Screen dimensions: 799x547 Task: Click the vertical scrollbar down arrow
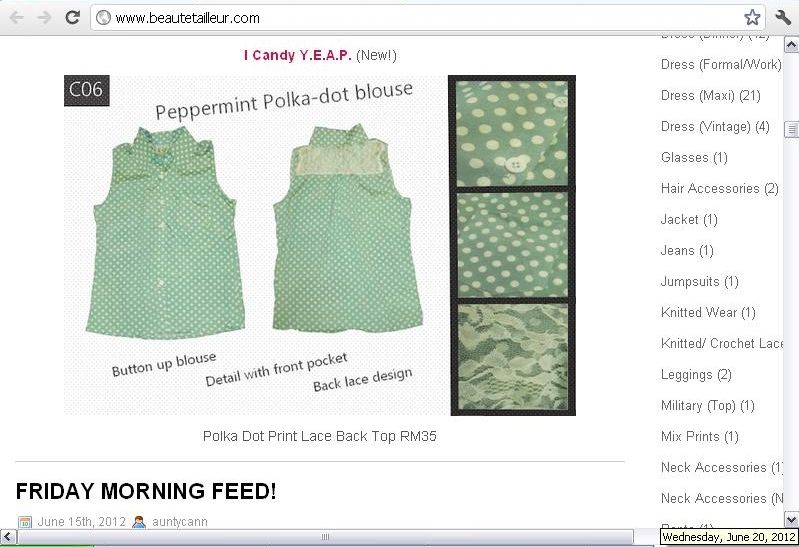pos(791,520)
